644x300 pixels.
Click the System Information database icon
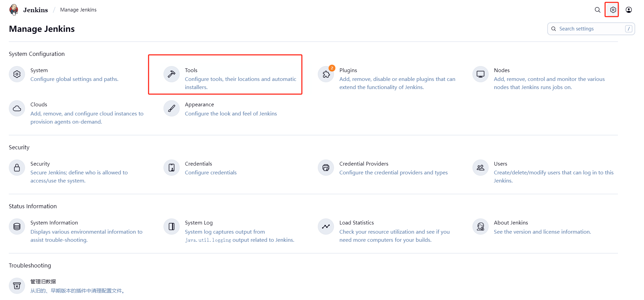[17, 227]
